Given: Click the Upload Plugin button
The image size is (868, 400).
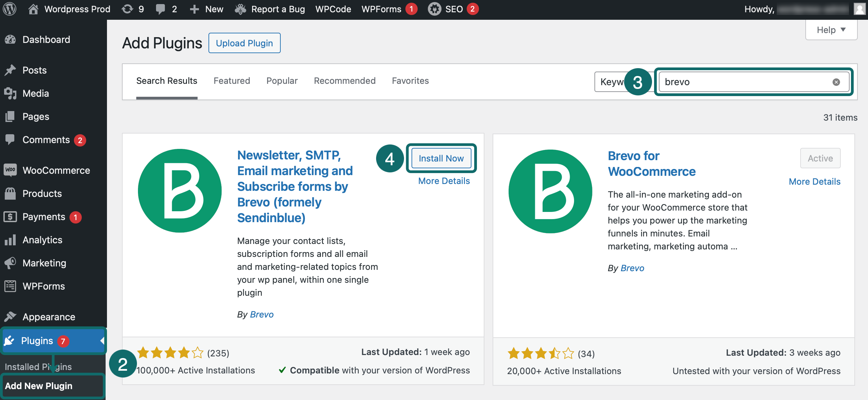Looking at the screenshot, I should 244,43.
